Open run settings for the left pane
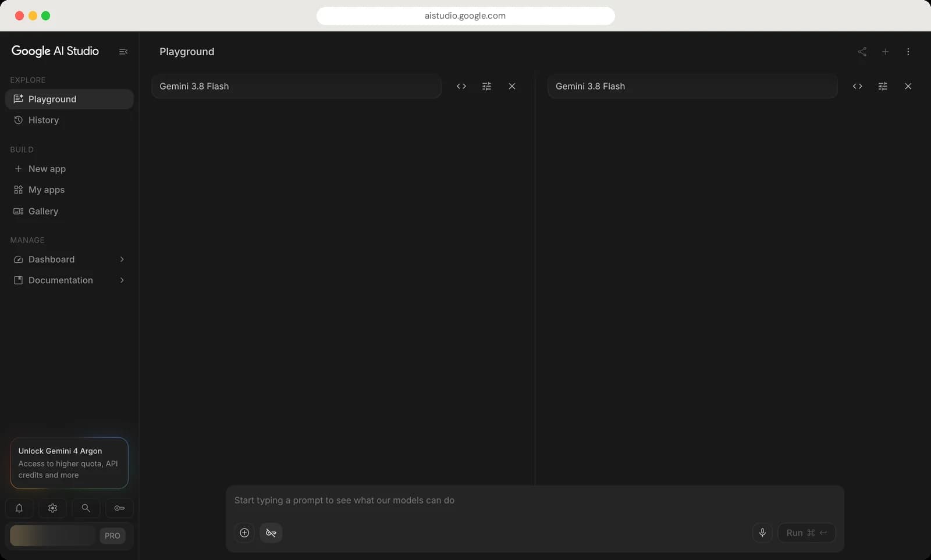Image resolution: width=931 pixels, height=560 pixels. click(x=486, y=86)
